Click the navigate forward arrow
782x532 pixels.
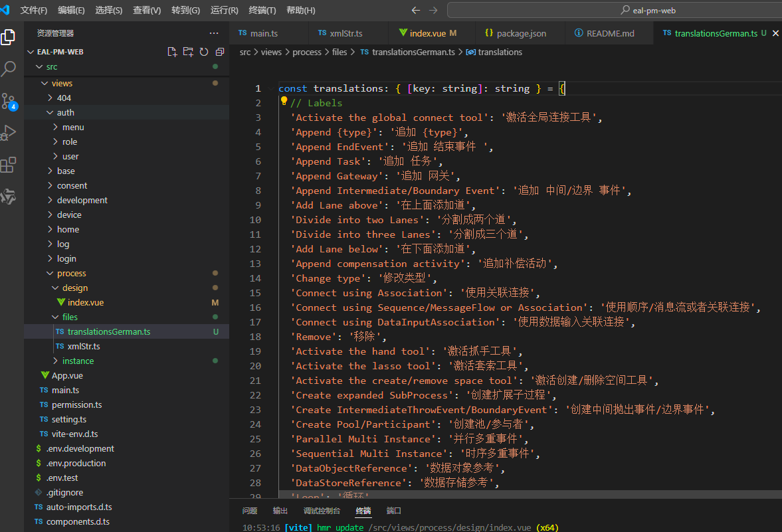[x=432, y=10]
